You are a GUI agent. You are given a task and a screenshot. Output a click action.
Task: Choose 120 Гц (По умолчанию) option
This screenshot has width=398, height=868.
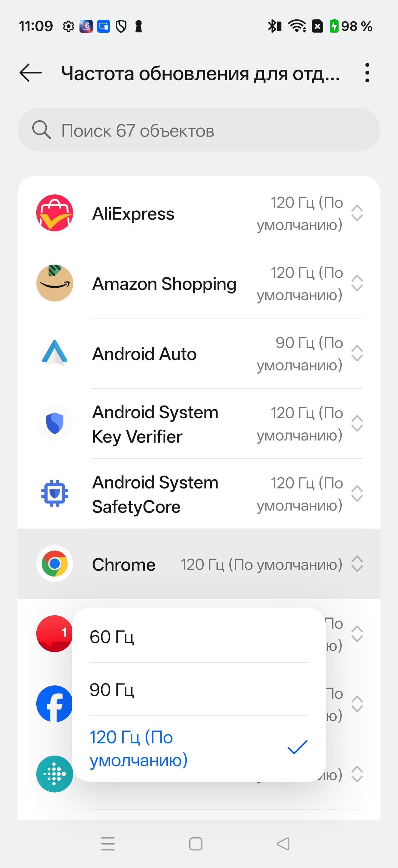click(x=199, y=748)
